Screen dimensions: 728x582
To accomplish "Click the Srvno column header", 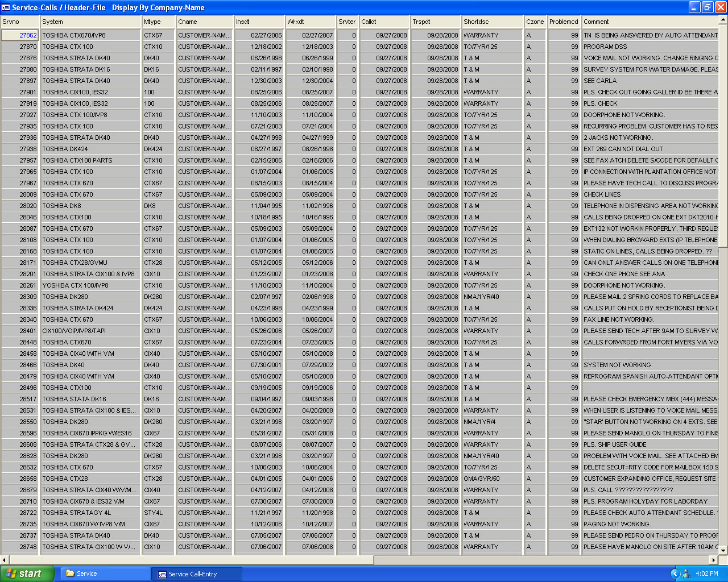I will point(20,22).
